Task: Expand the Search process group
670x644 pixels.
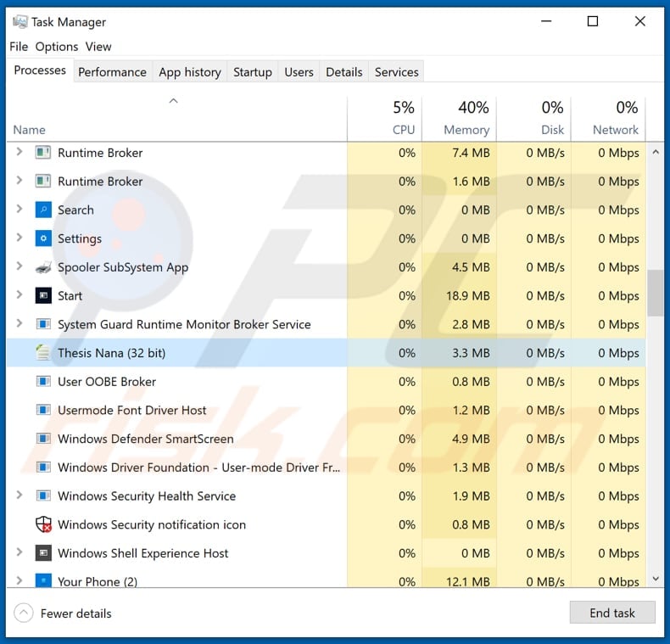Action: [19, 209]
